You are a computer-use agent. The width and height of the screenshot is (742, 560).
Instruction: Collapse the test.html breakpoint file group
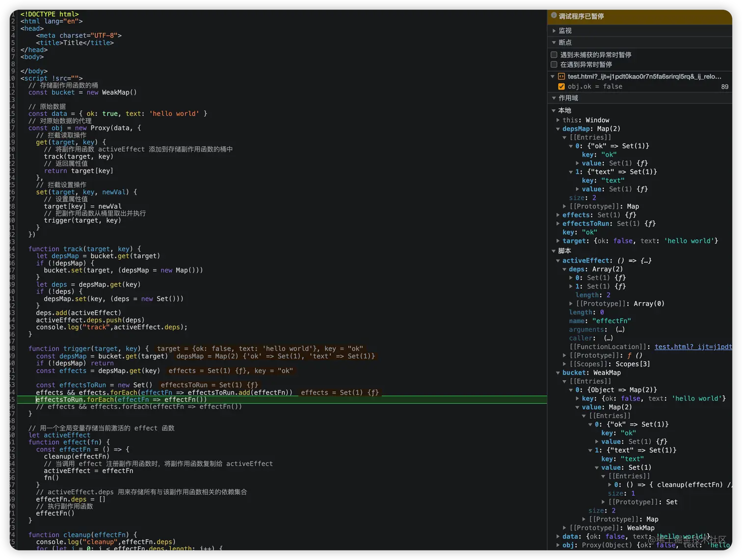tap(553, 77)
